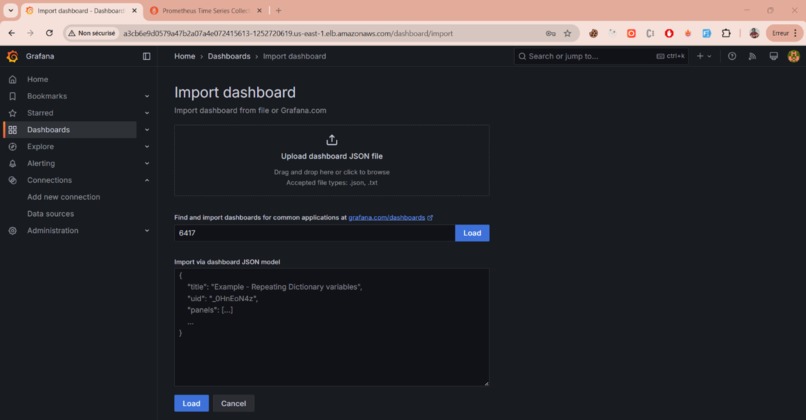
Task: Open grafana.com/dashboards link
Action: click(390, 217)
